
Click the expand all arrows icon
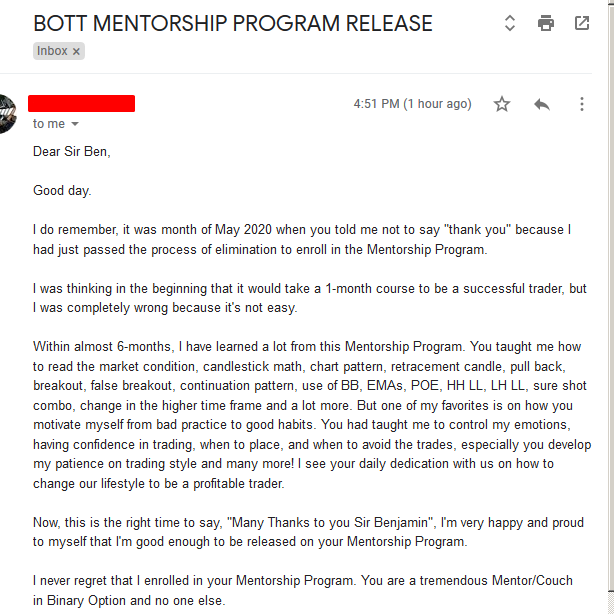509,23
